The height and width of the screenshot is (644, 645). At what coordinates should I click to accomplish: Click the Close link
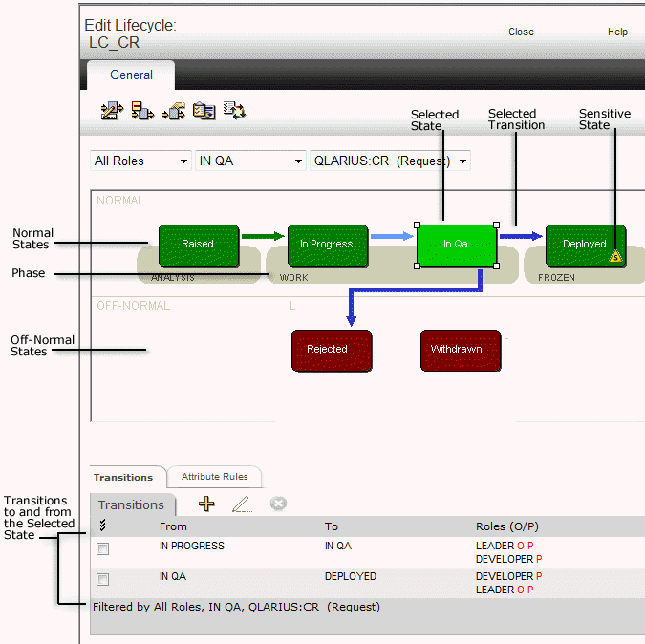[x=521, y=32]
